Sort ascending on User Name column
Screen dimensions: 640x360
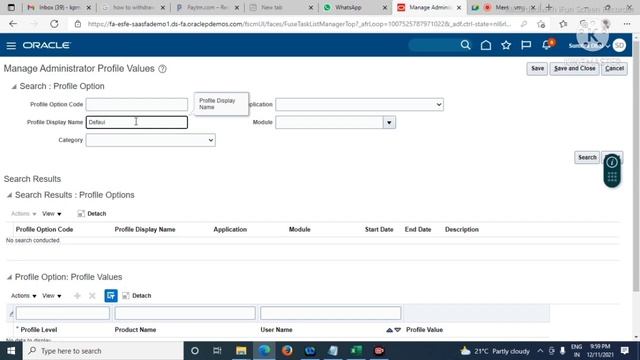click(x=389, y=330)
